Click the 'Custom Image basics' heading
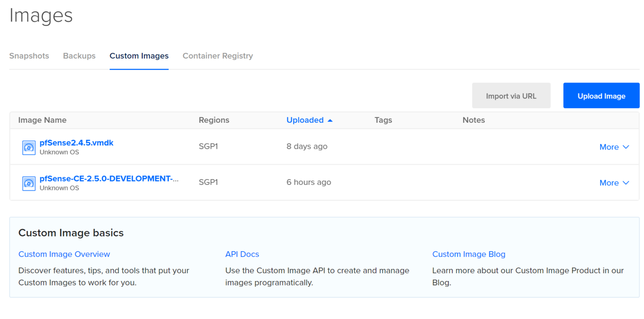 coord(71,233)
